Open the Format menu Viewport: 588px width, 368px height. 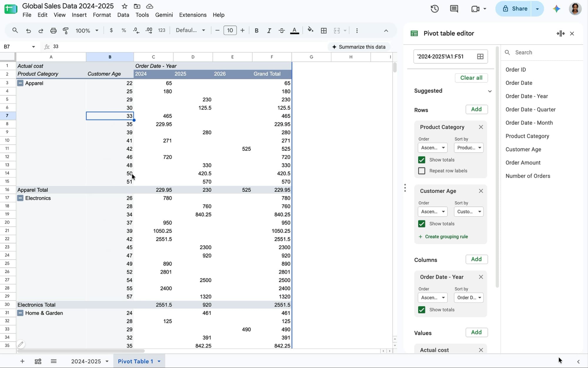(x=102, y=15)
